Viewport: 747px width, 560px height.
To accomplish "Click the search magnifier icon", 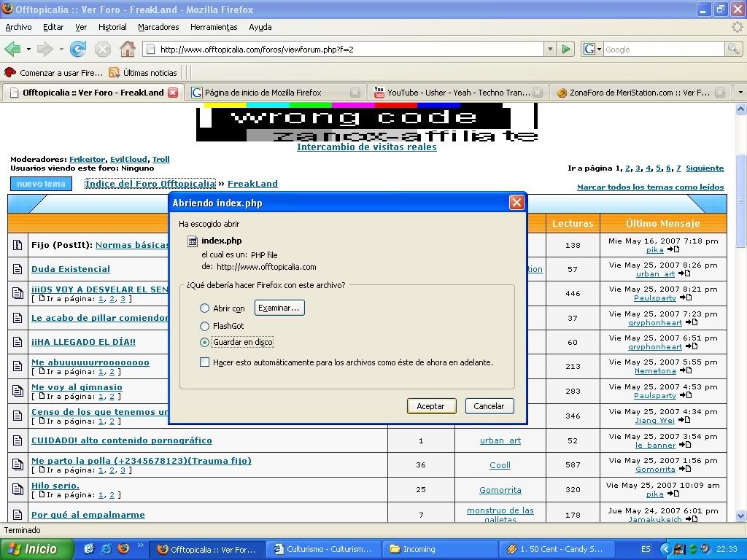I will tap(733, 50).
